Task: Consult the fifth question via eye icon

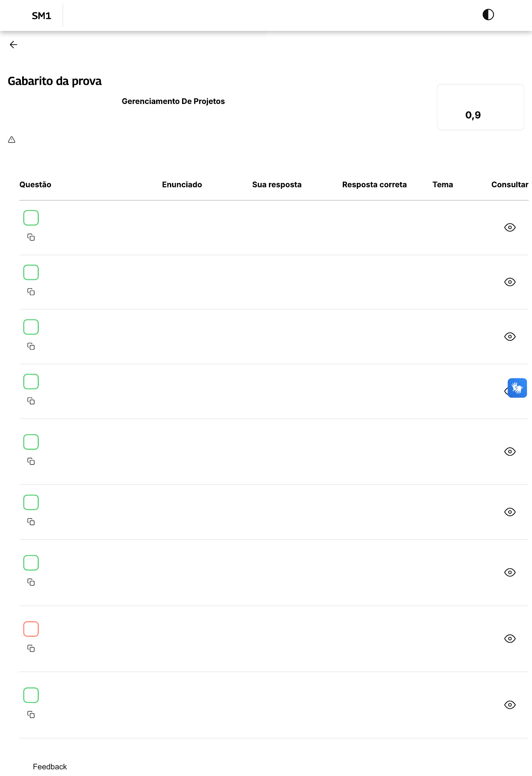Action: pyautogui.click(x=509, y=452)
